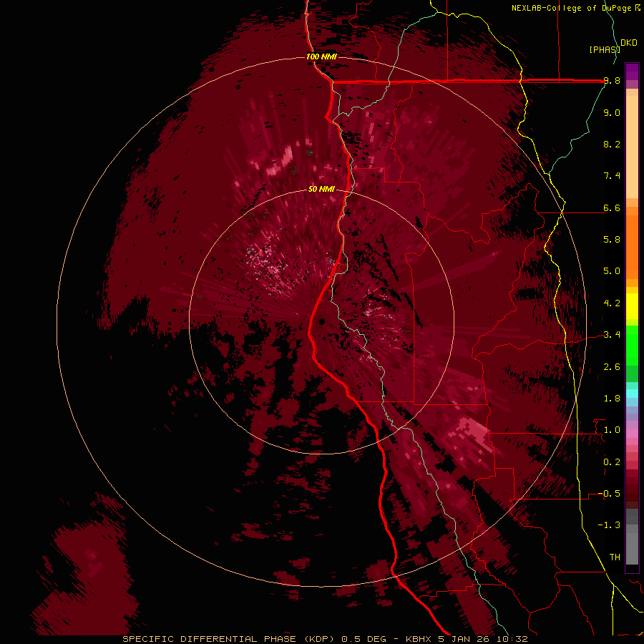Pick the cyan segment of the color bar
Screen dimensions: 644x644
pyautogui.click(x=632, y=394)
